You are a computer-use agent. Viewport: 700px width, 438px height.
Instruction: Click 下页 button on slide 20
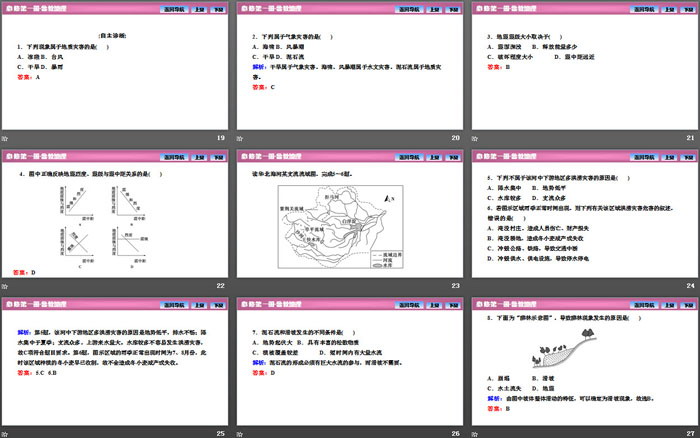click(x=454, y=9)
